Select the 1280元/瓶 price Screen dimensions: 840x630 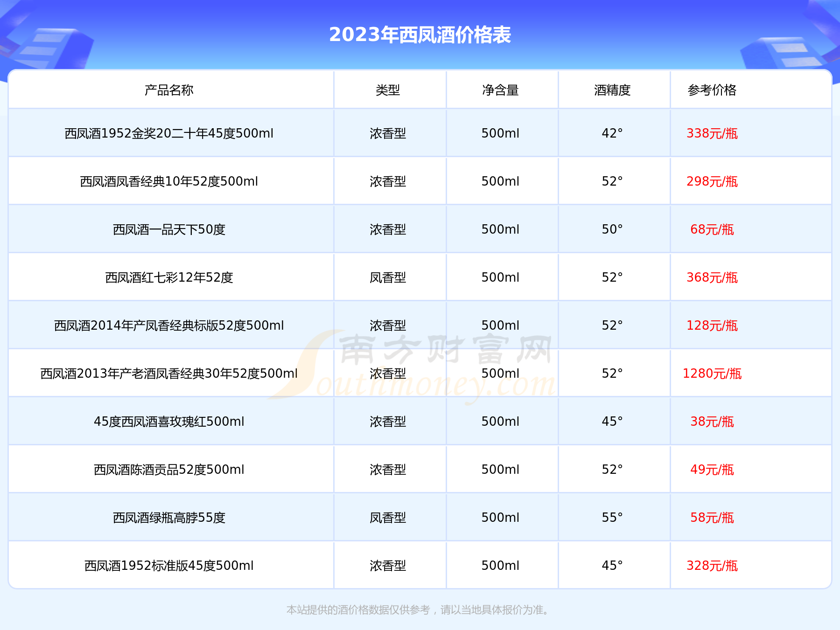pyautogui.click(x=712, y=374)
